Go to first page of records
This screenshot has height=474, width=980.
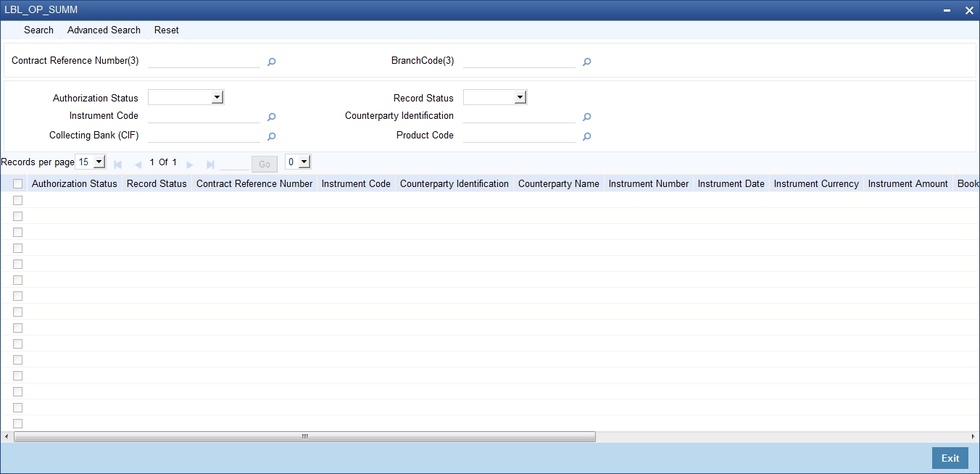click(118, 165)
